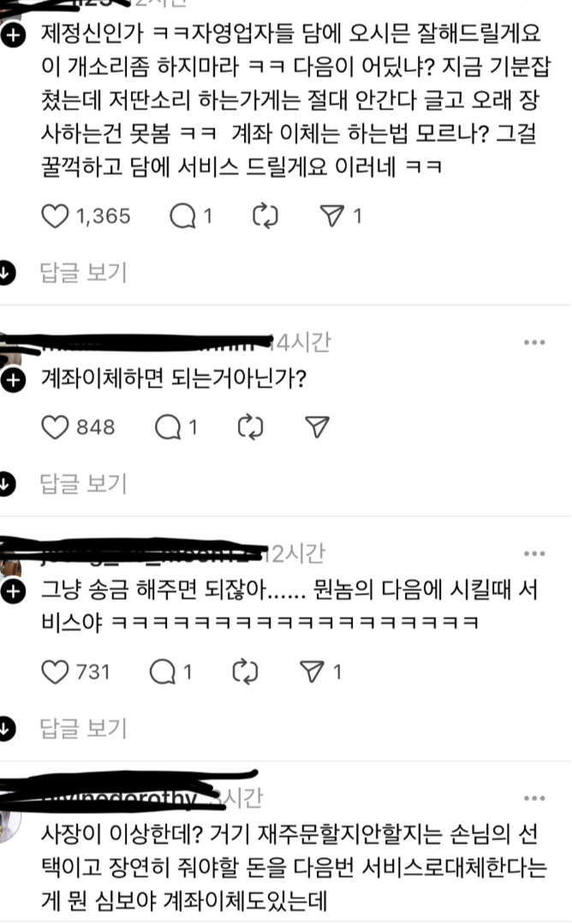Image resolution: width=572 pixels, height=924 pixels.
Task: Expand 답글 보기 under the 1,365-like comment
Action: pos(83,273)
